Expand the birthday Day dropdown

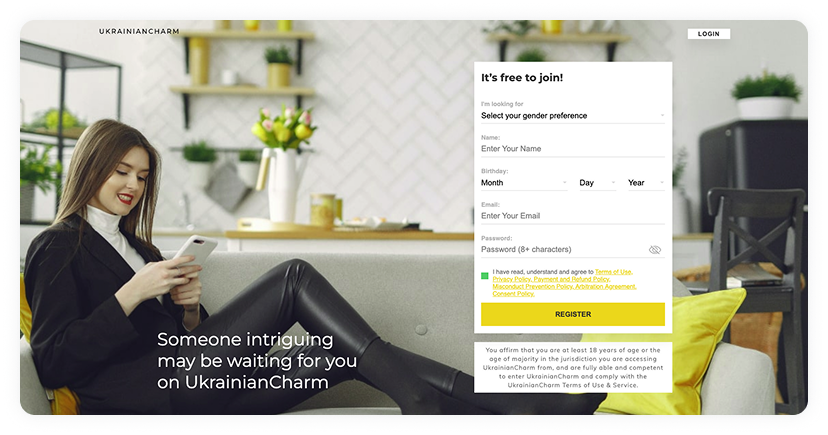click(x=597, y=183)
